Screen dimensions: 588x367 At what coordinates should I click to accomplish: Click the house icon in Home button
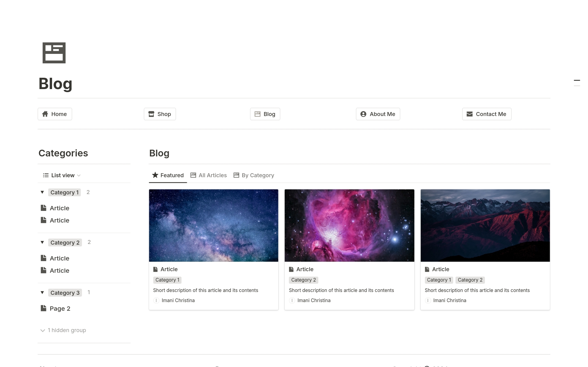coord(45,114)
